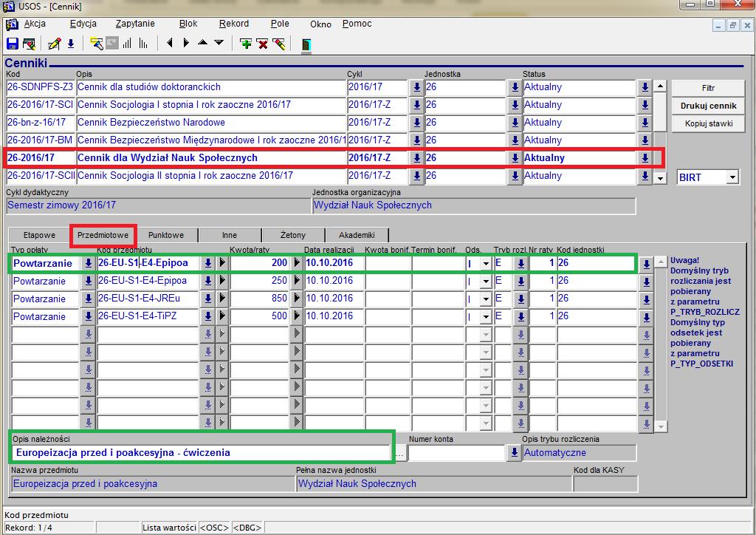
Task: Click the greyed execute query icon
Action: tap(112, 44)
